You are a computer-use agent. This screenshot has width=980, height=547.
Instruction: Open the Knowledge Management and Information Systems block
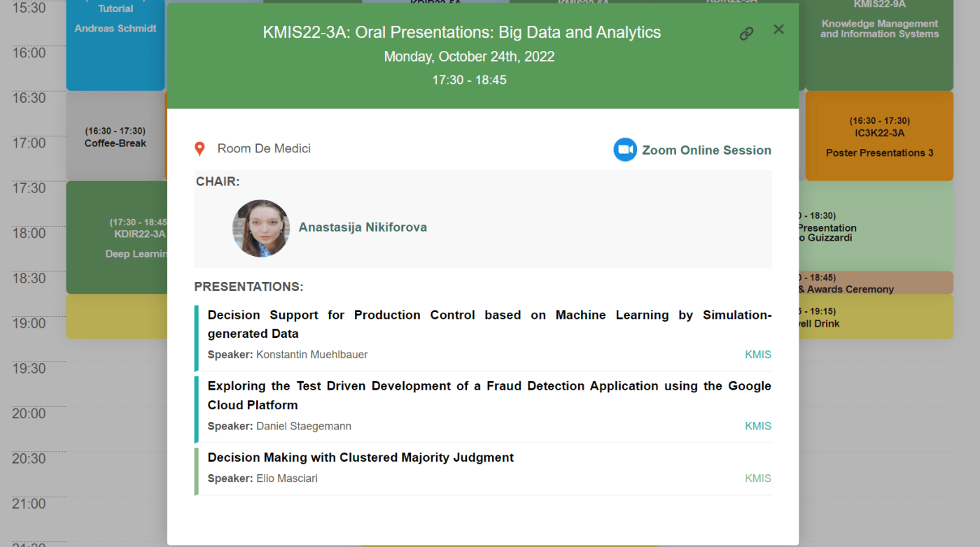tap(879, 35)
